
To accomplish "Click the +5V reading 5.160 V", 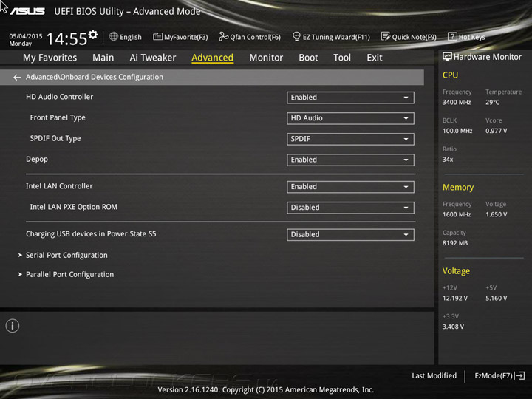I will click(496, 298).
